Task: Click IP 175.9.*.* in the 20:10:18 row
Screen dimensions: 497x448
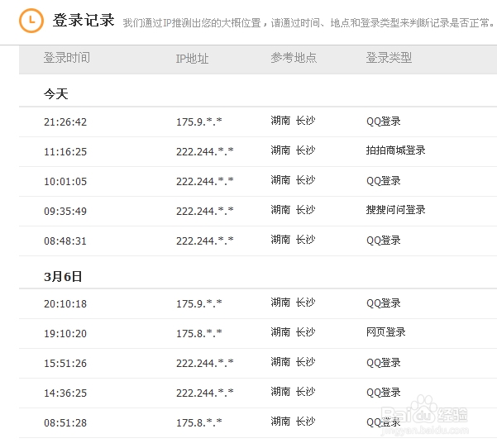Action: (x=199, y=304)
